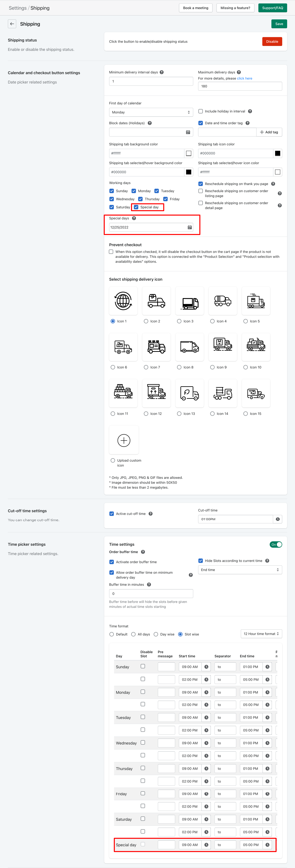Click the Icon 11 truck image
Screen dimensions: 295x868
(123, 393)
